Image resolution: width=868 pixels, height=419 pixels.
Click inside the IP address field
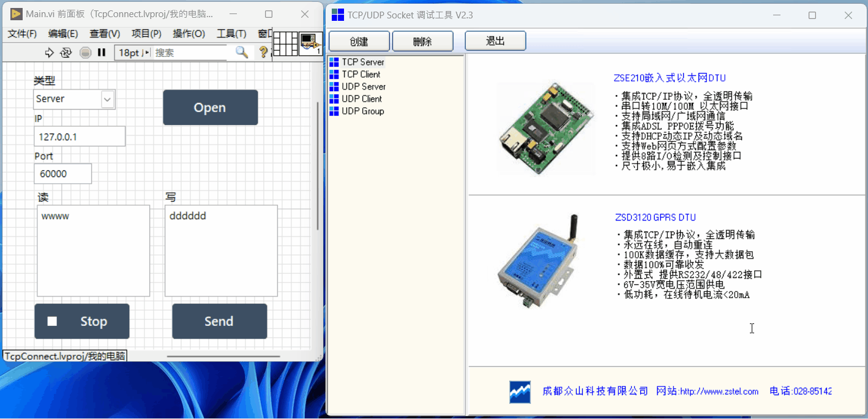click(x=80, y=136)
